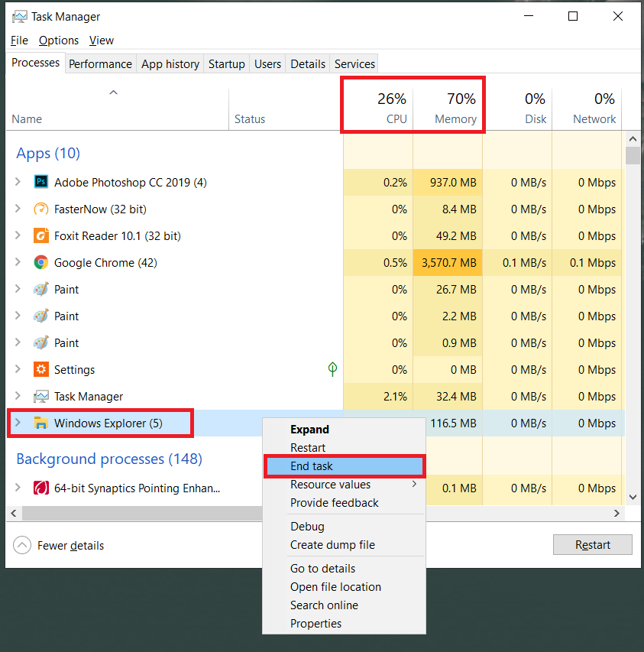Click the Restart button at bottom right
The image size is (644, 652).
[593, 544]
